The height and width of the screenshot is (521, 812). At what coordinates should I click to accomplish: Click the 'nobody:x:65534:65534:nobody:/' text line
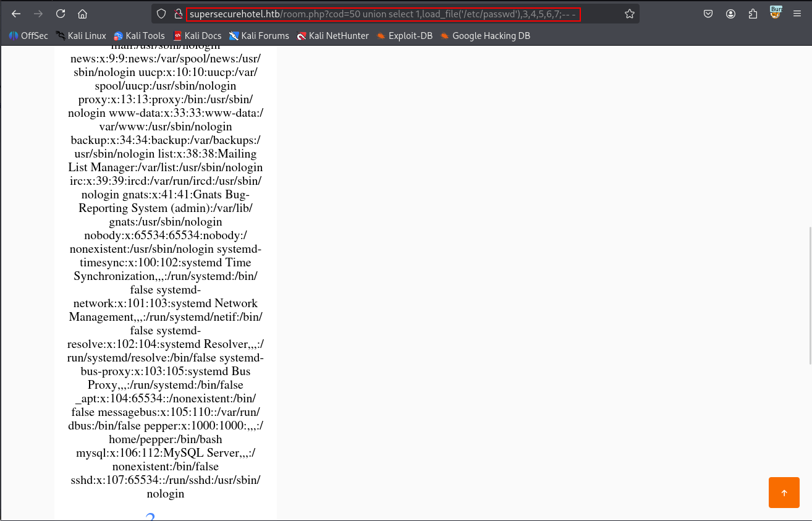pyautogui.click(x=166, y=235)
